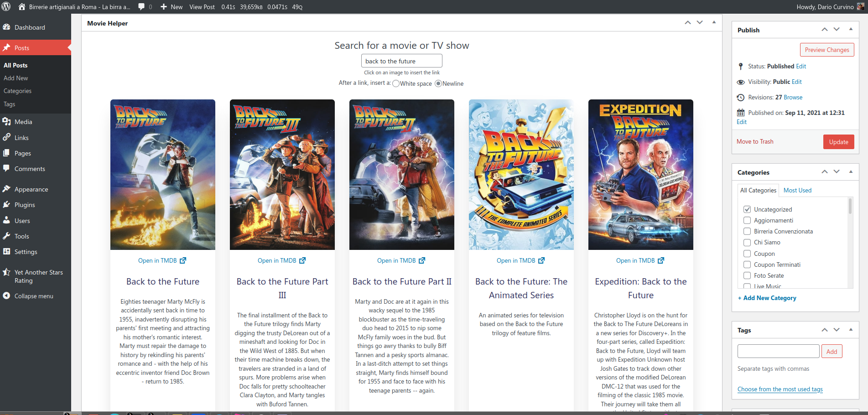Click the Tags text input field
868x415 pixels.
coord(778,351)
